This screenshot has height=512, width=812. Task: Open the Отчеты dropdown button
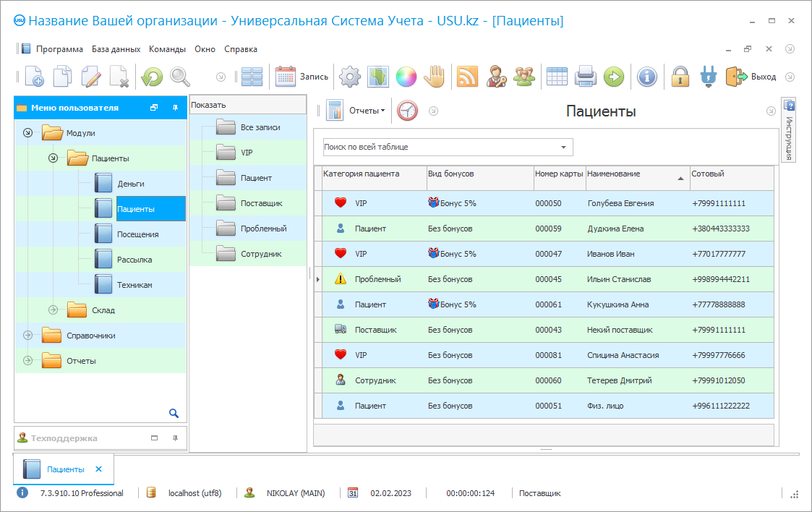[366, 111]
